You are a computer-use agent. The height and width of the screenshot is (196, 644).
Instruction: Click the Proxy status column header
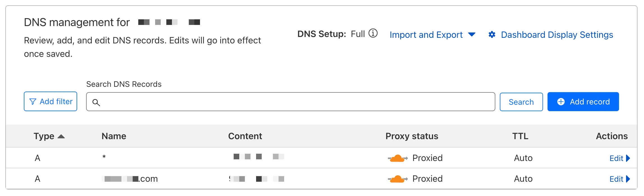[x=411, y=136]
